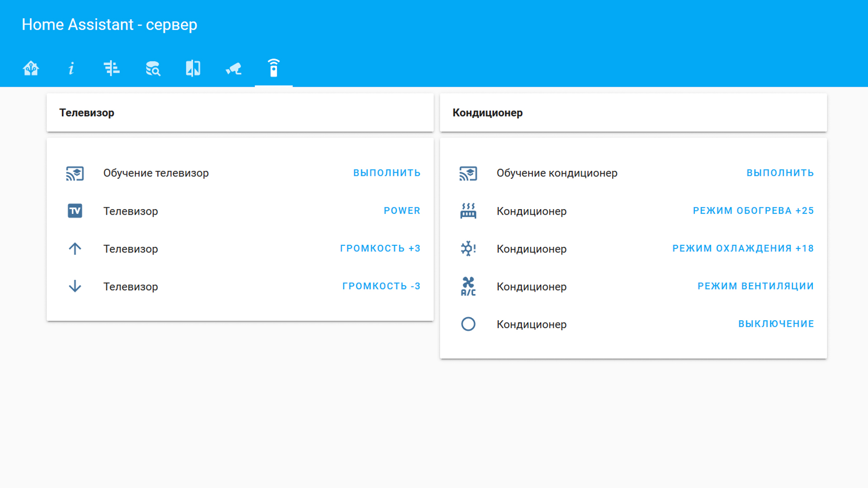Click Кондиционер label in ВЫКЛЮЧЕНИЕ row
Viewport: 868px width, 488px height.
tap(532, 324)
